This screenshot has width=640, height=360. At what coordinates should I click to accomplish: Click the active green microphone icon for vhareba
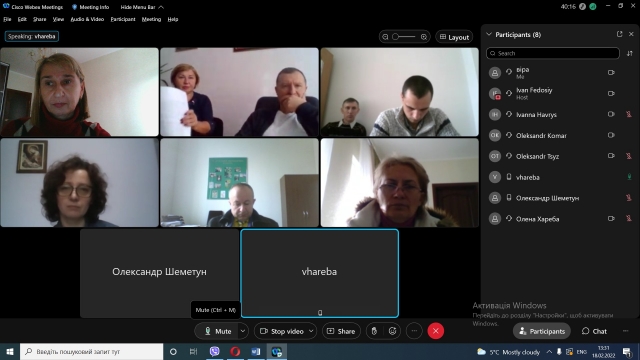point(629,177)
